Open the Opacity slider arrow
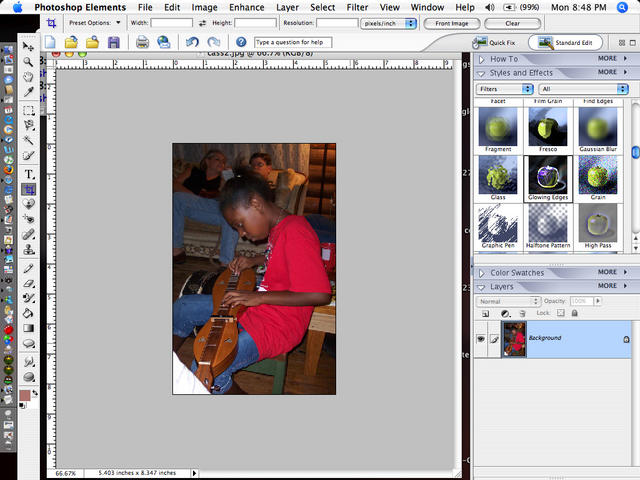 point(598,301)
